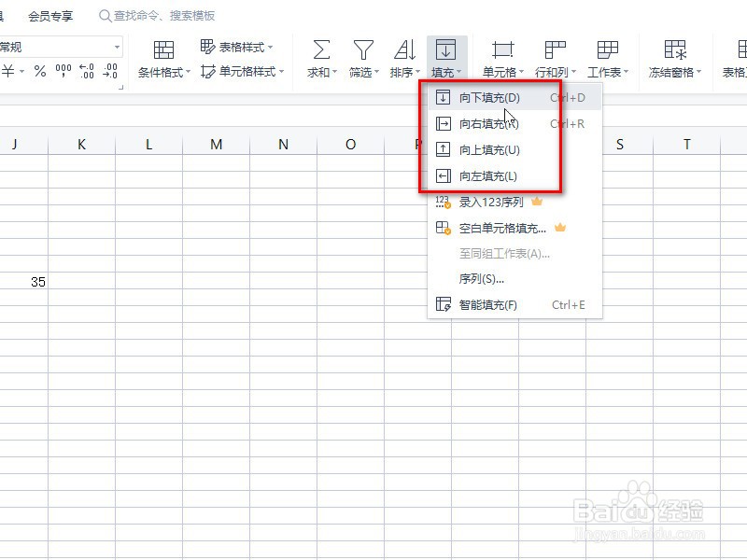This screenshot has width=747, height=560.
Task: Open the number format 常规 combo box
Action: (x=61, y=48)
